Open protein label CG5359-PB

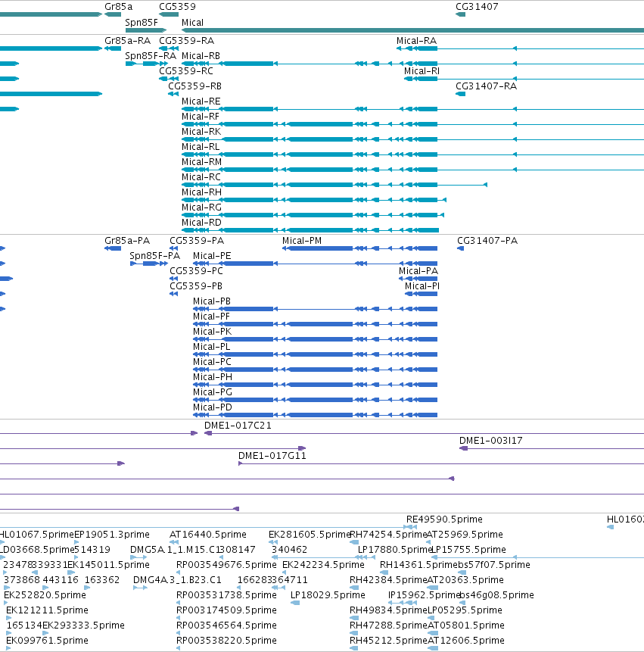point(196,286)
